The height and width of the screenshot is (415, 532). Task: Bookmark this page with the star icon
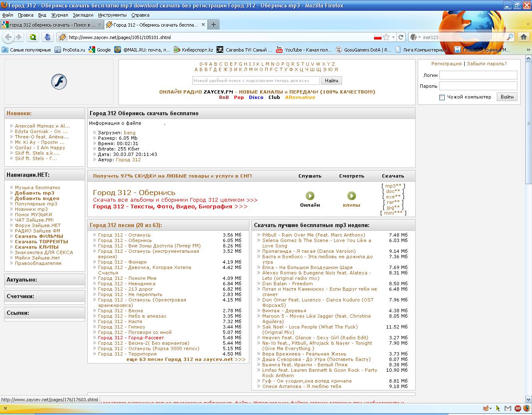tap(386, 37)
